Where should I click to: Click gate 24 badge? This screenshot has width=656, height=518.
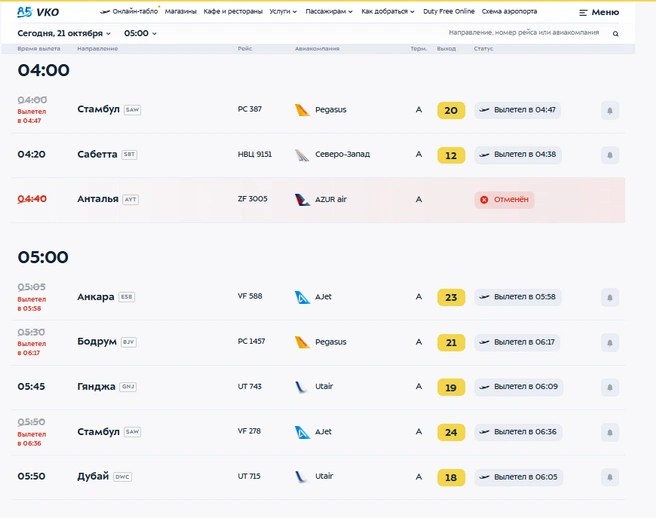(451, 432)
